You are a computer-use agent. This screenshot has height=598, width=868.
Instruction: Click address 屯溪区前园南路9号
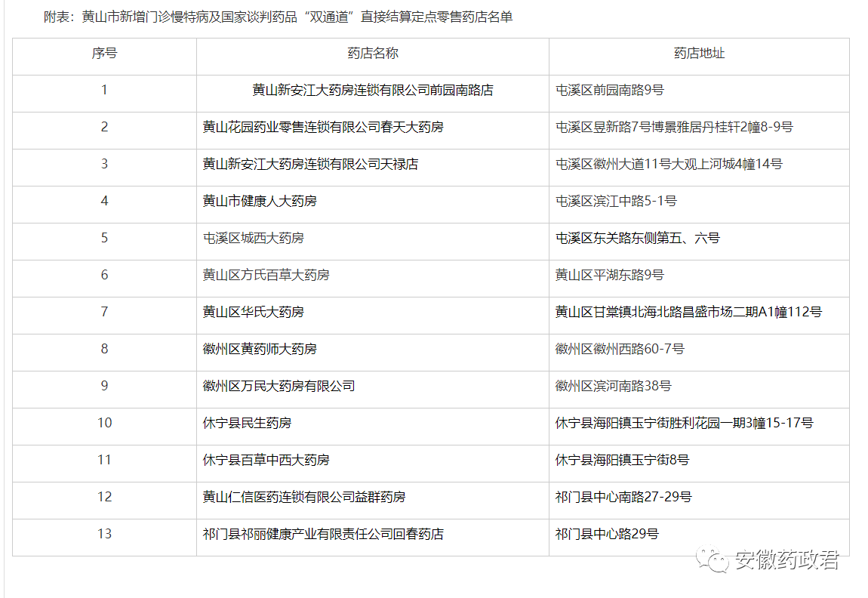click(609, 91)
